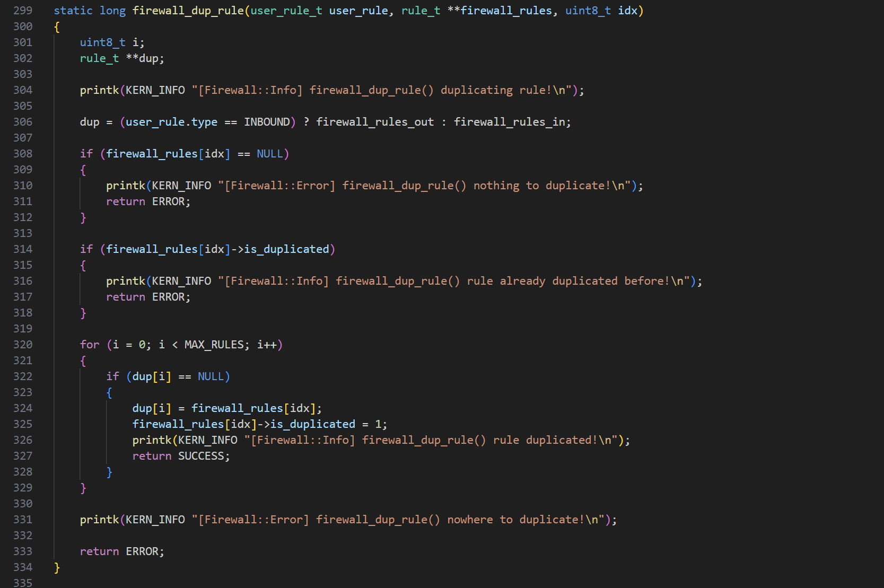
Task: Place cursor on the for loop keyword on line 320
Action: [89, 344]
